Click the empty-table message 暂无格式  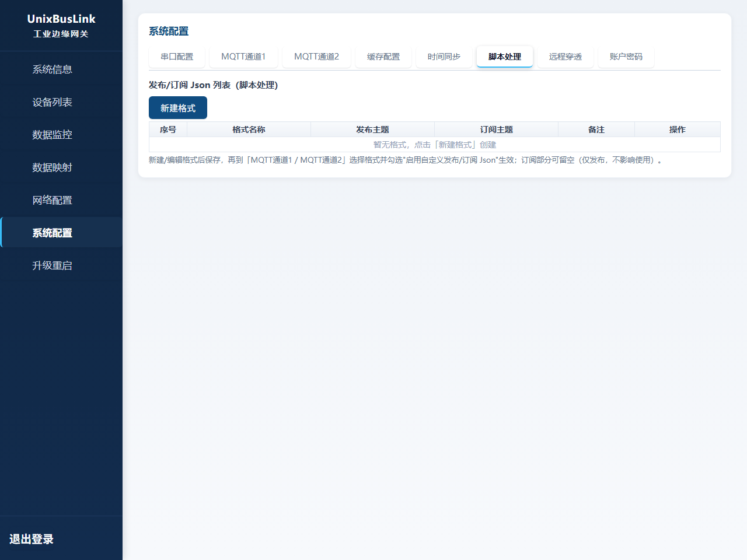point(435,145)
